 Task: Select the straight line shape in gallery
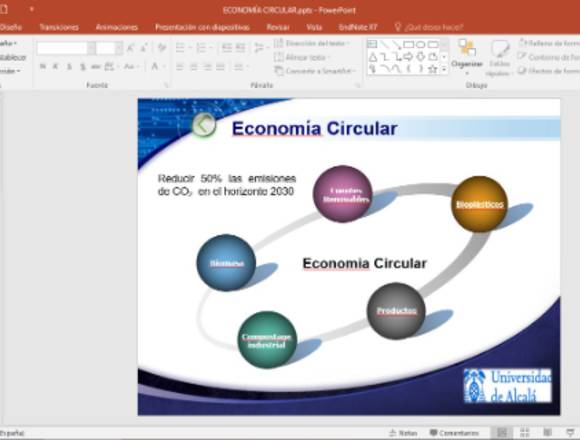point(385,45)
